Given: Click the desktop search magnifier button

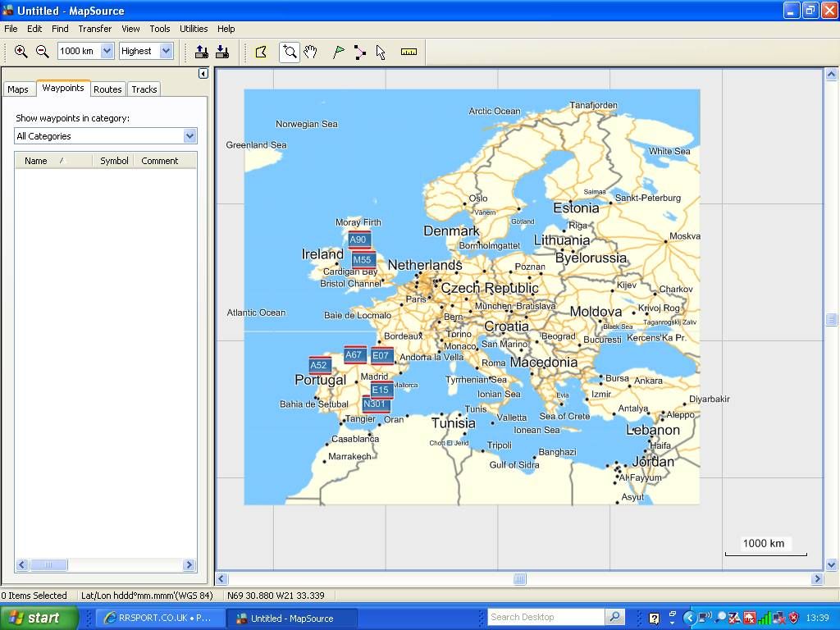Looking at the screenshot, I should point(615,617).
